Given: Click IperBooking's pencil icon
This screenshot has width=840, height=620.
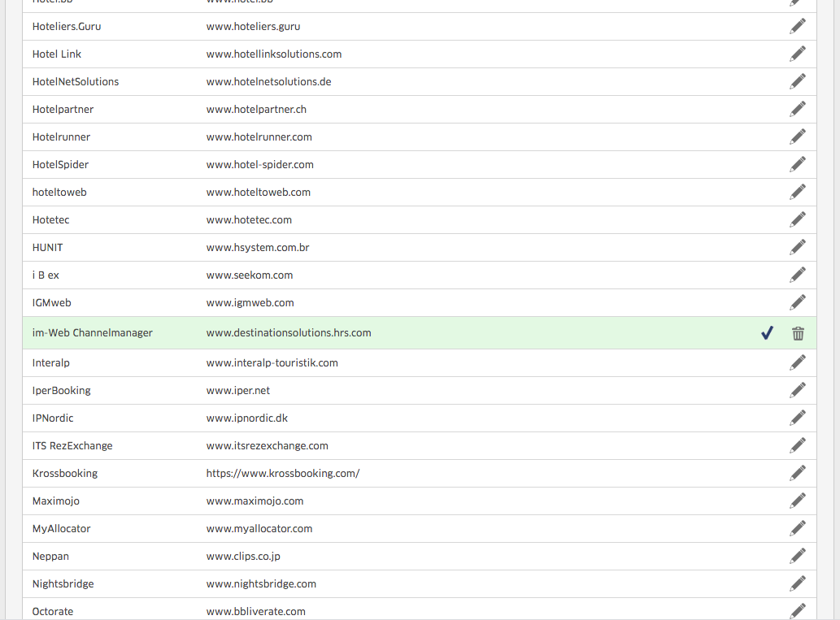Looking at the screenshot, I should (x=797, y=390).
